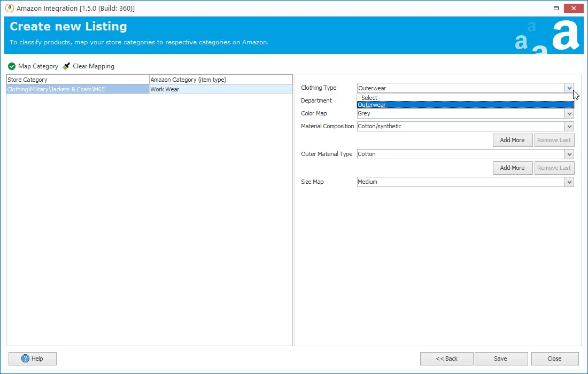Click the Close button at bottom
The height and width of the screenshot is (374, 588).
point(554,359)
